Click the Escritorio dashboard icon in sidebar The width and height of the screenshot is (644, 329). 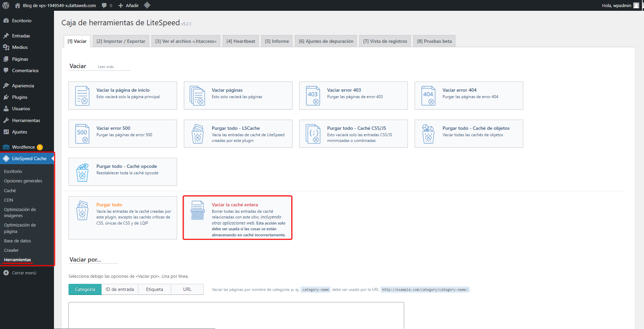pyautogui.click(x=6, y=21)
